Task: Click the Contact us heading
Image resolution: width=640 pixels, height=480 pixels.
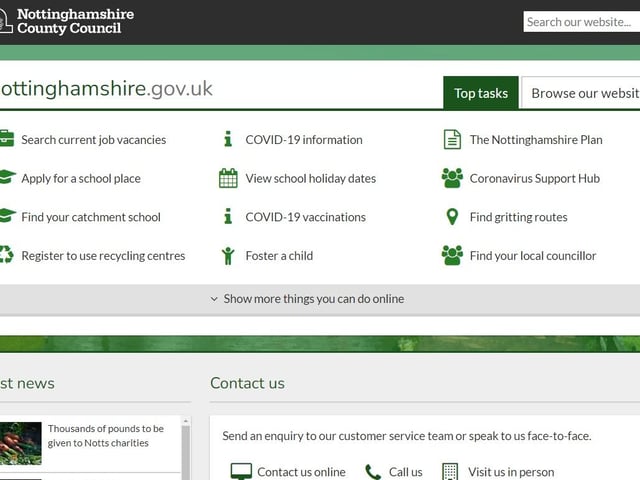Action: click(x=247, y=383)
